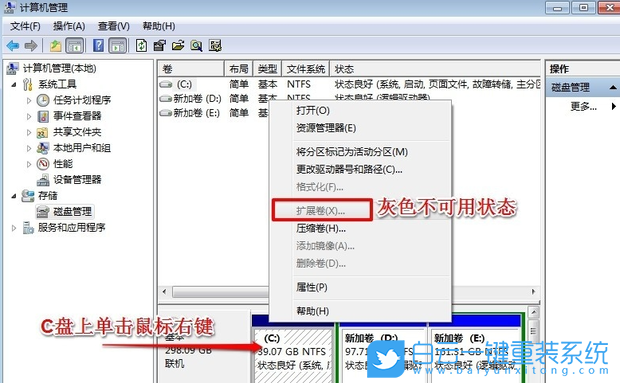This screenshot has width=620, height=383.
Task: Click the 状态 column header
Action: (x=435, y=69)
